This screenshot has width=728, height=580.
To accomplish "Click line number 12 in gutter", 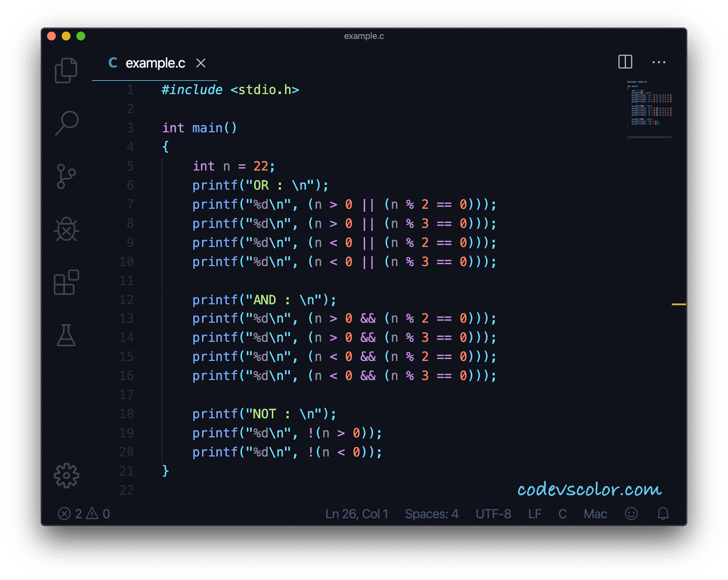I will 127,300.
